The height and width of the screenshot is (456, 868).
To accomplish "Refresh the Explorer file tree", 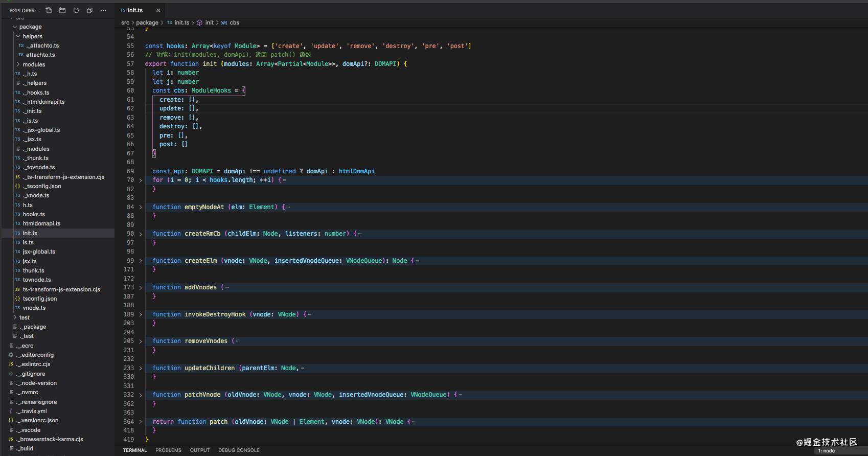I will click(x=76, y=10).
